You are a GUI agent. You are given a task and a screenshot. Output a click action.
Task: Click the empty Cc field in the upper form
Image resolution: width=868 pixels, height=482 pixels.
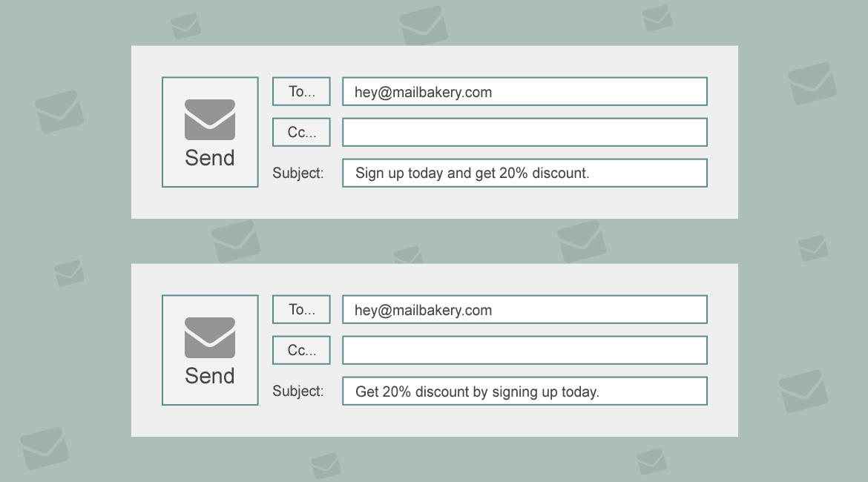(525, 133)
